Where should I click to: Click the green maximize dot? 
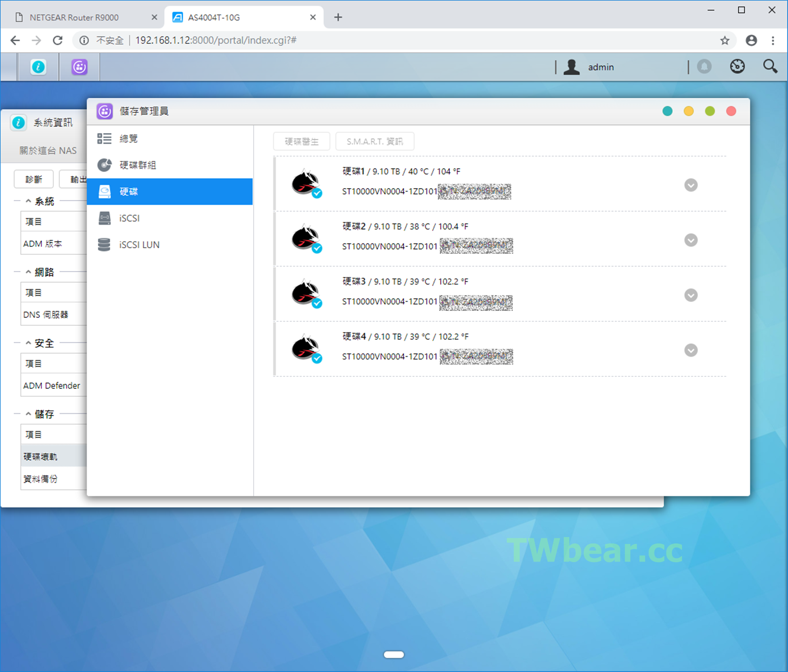pyautogui.click(x=710, y=111)
